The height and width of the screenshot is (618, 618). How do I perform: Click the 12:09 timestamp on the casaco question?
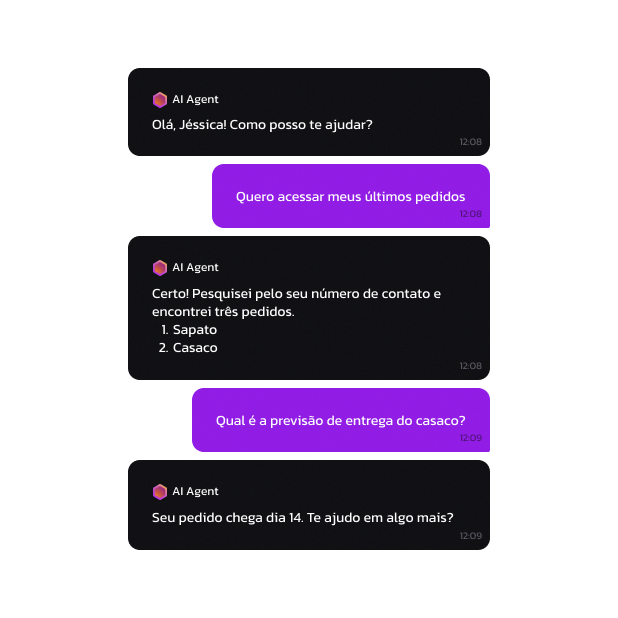(470, 438)
